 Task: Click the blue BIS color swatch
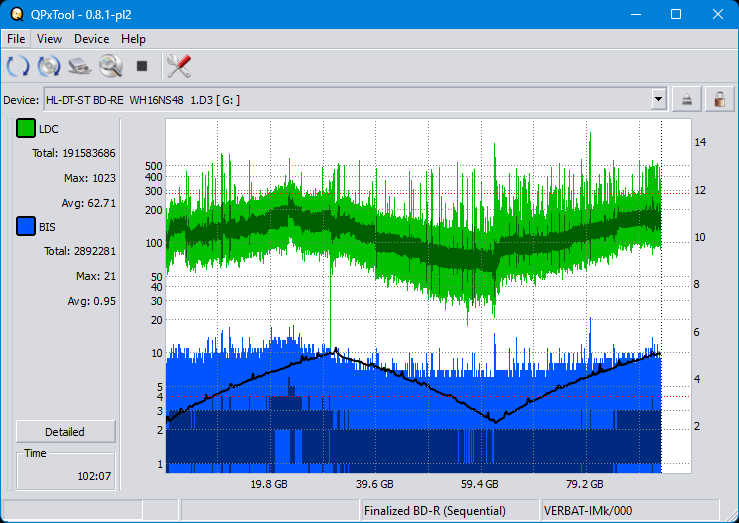coord(26,227)
